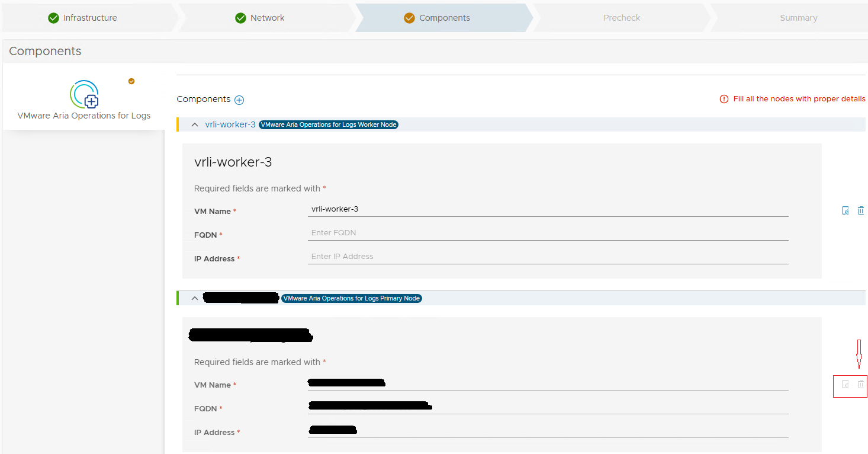Click the greyed-out trash icon of Primary Node
The image size is (868, 454).
pos(861,385)
